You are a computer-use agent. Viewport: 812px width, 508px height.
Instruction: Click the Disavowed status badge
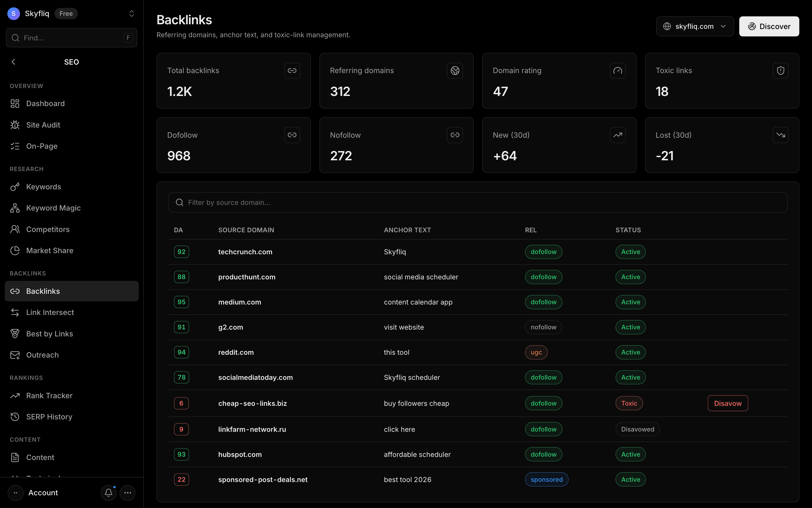[x=637, y=429]
